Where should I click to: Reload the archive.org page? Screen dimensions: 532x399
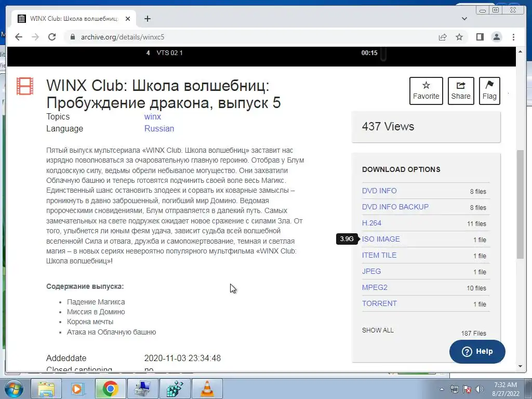pos(52,37)
